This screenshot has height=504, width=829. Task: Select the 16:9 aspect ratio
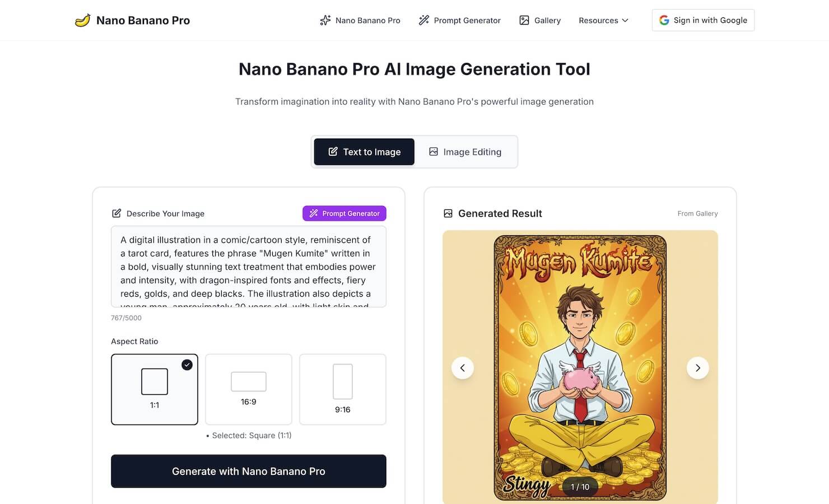pyautogui.click(x=249, y=389)
